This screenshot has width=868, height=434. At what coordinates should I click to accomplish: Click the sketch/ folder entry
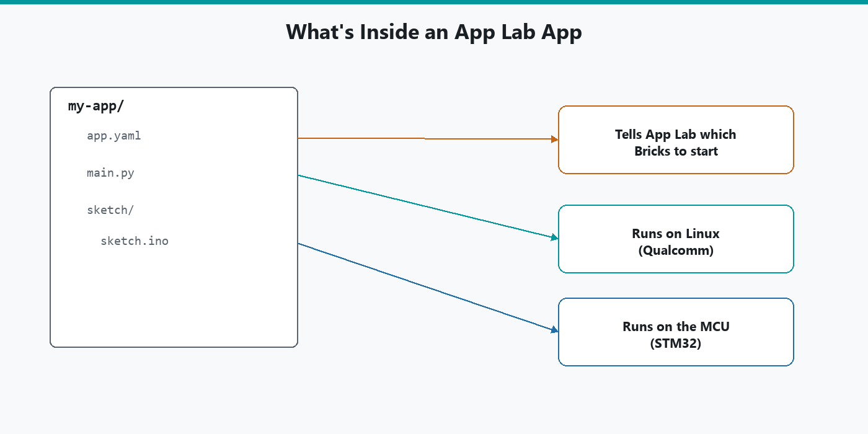pyautogui.click(x=110, y=210)
